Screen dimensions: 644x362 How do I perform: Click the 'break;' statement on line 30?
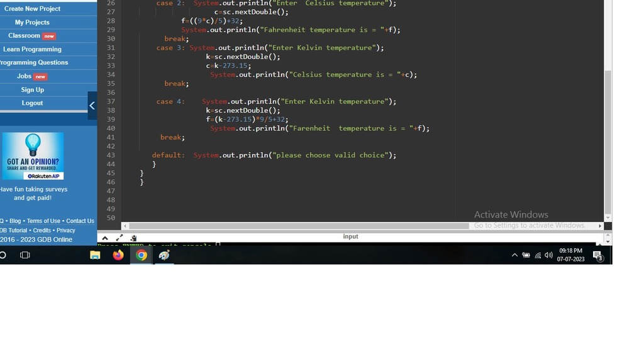point(177,39)
